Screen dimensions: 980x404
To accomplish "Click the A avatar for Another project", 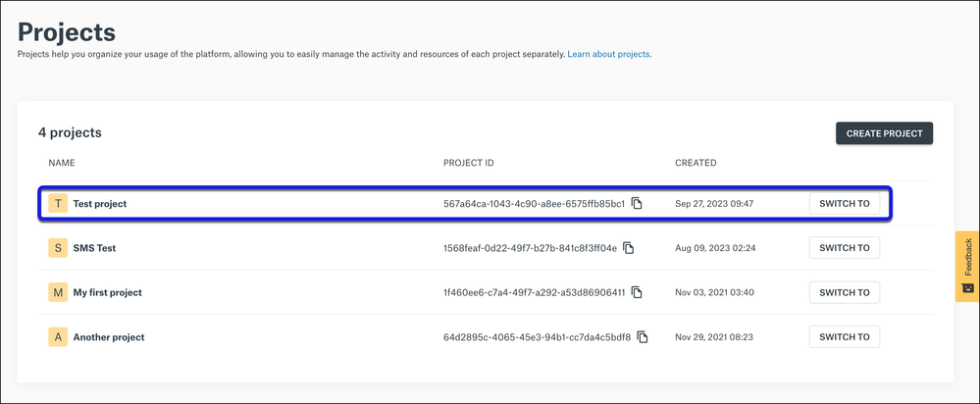I will (58, 337).
